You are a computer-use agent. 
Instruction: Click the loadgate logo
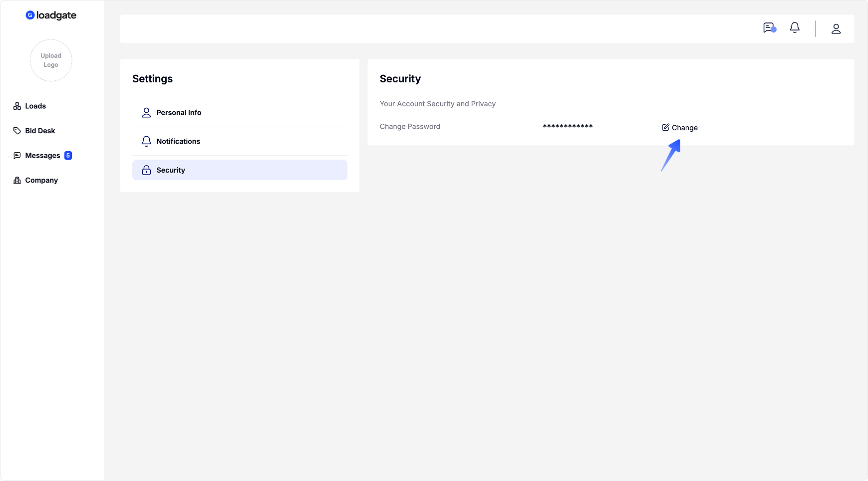51,15
